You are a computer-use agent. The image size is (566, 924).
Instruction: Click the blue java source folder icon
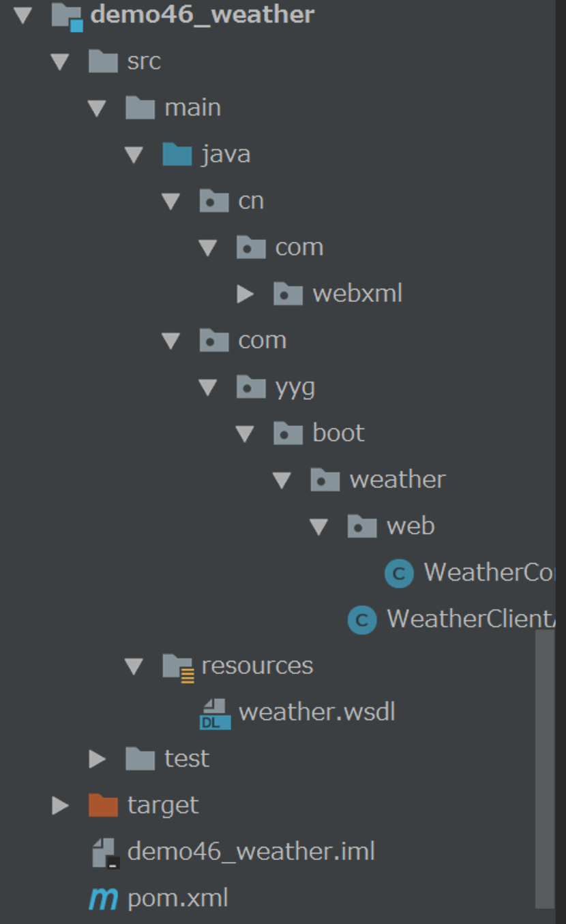[177, 155]
